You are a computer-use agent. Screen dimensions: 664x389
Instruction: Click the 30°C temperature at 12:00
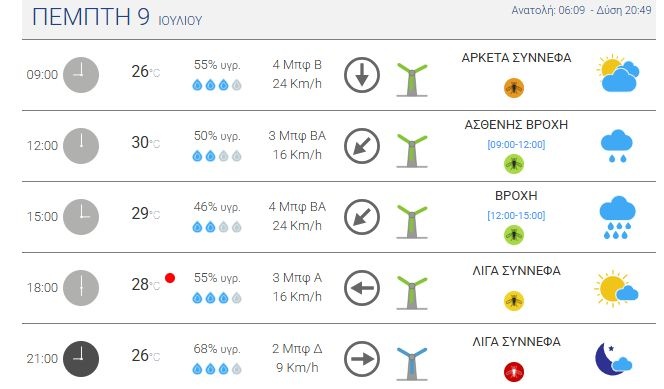tap(145, 143)
